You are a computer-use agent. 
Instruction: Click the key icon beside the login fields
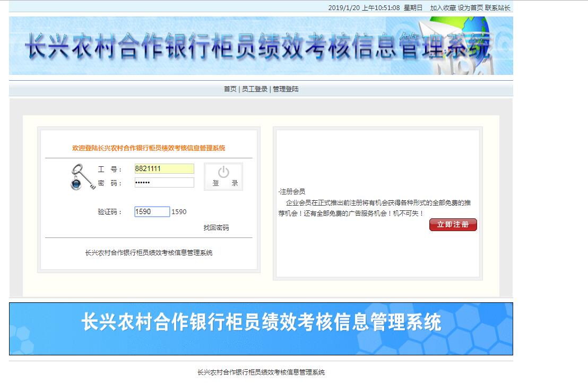tap(83, 177)
